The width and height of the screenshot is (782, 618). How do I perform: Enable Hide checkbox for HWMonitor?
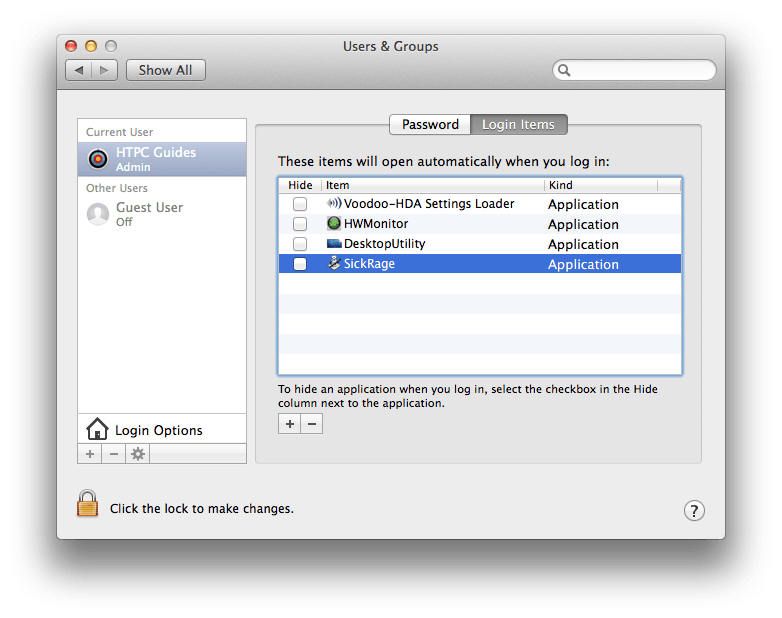coord(300,224)
